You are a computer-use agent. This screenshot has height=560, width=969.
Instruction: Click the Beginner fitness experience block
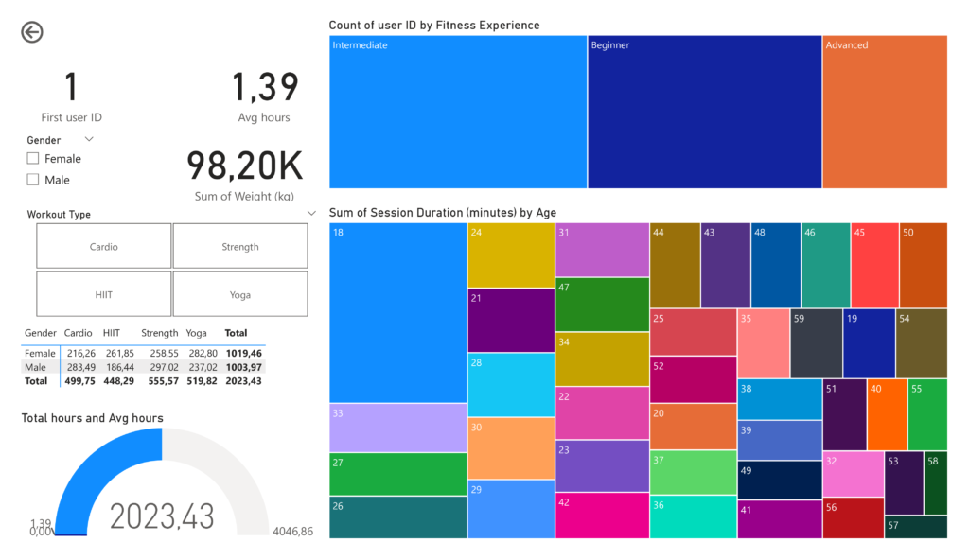pyautogui.click(x=704, y=112)
